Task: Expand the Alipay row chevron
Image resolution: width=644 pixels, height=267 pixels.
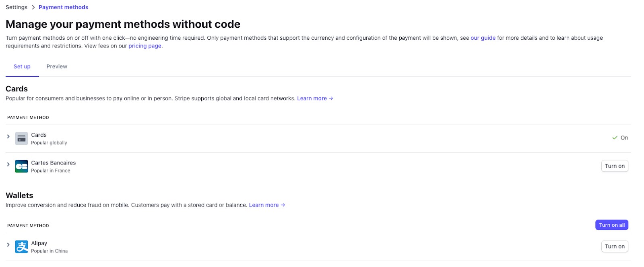Action: 8,245
